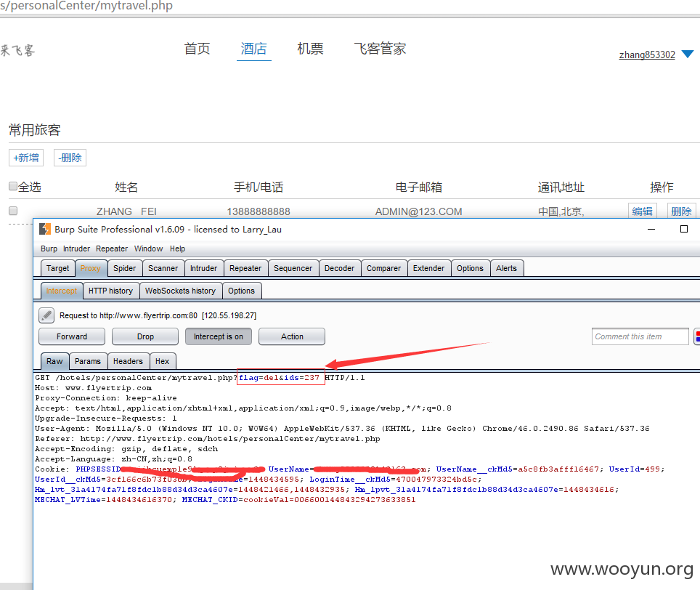The image size is (700, 590).
Task: Select the Hex view tab
Action: point(162,361)
